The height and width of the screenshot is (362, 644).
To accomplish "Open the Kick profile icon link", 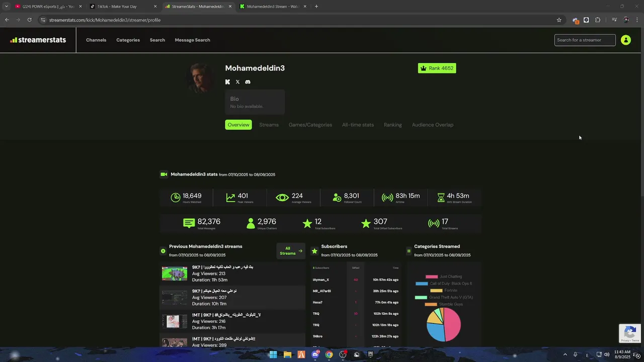I will 227,82.
